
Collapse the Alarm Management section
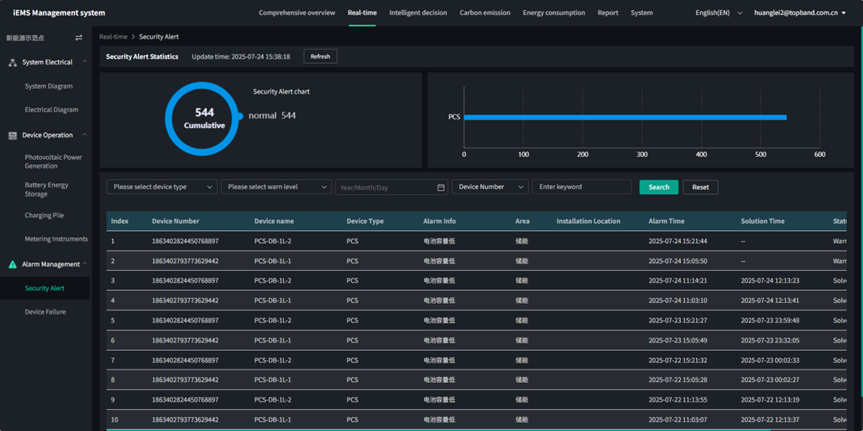(85, 264)
